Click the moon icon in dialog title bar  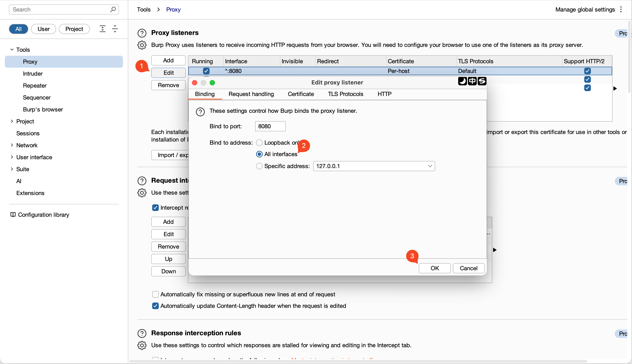pos(462,81)
